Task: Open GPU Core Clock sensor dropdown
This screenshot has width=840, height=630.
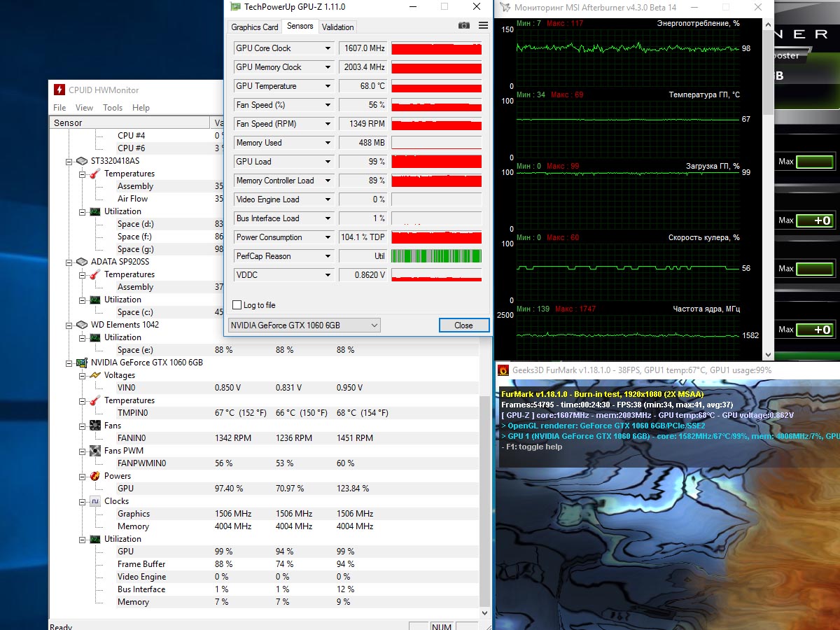Action: coord(328,48)
